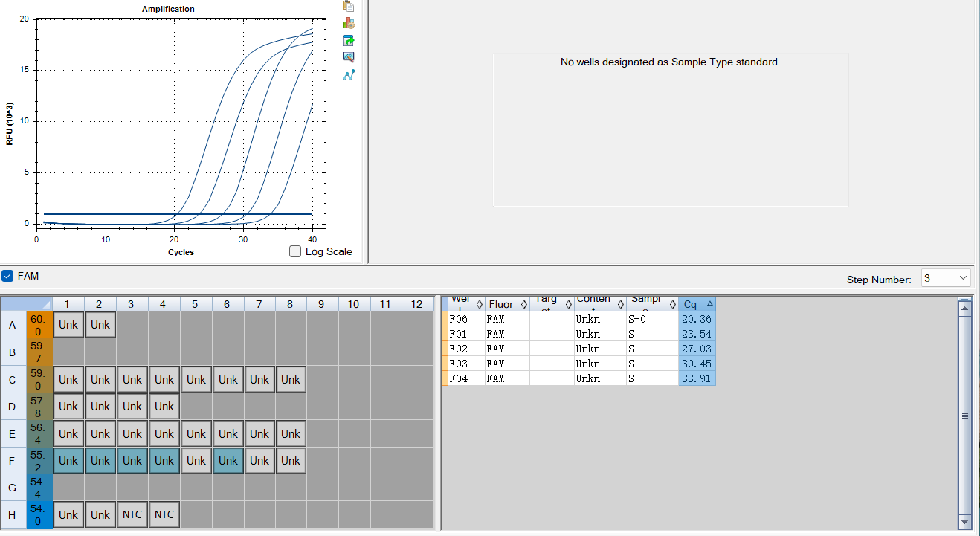Select plate row header H
The image size is (980, 536).
(13, 514)
